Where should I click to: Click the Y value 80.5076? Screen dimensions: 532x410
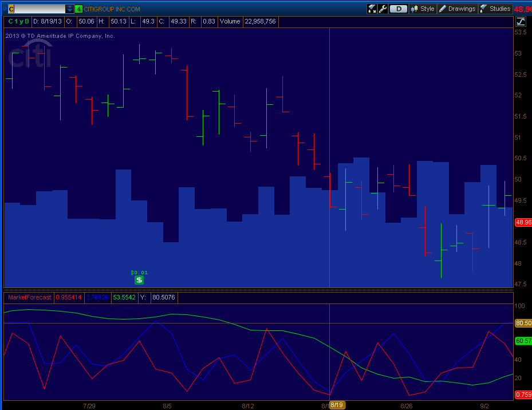click(x=164, y=297)
